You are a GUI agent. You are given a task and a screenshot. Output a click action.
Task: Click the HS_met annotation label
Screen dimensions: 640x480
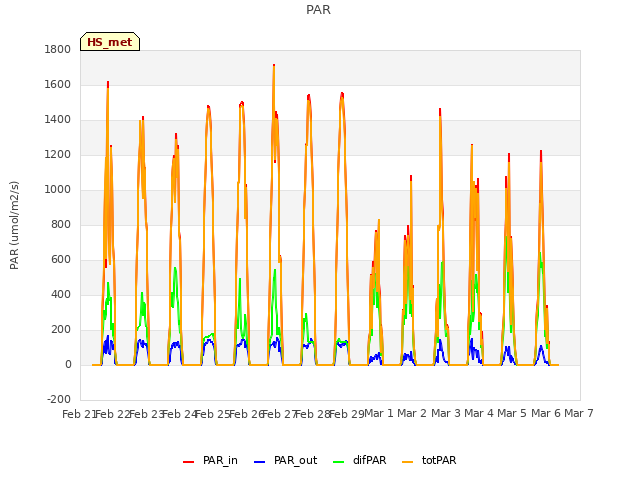click(x=110, y=42)
